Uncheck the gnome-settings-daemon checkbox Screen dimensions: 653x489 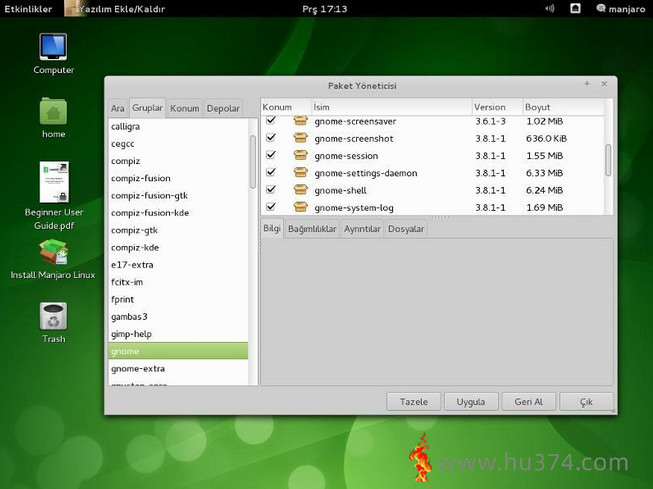[271, 172]
